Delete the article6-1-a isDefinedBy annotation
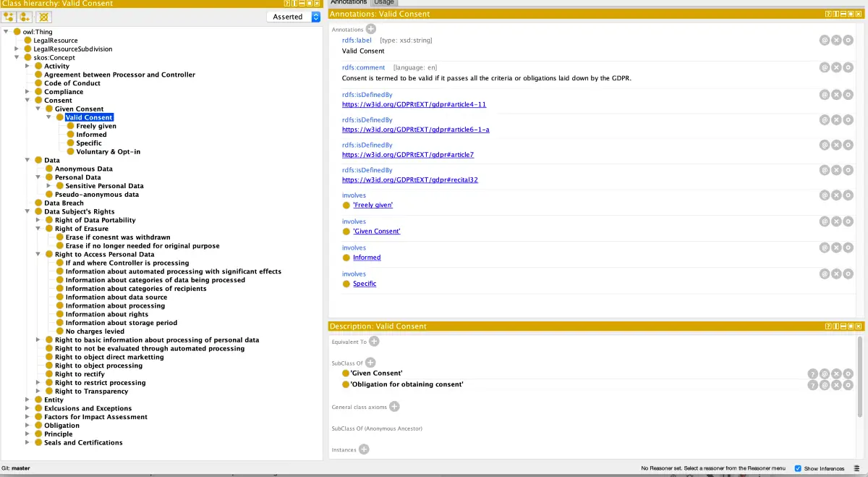The height and width of the screenshot is (477, 868). click(x=836, y=119)
